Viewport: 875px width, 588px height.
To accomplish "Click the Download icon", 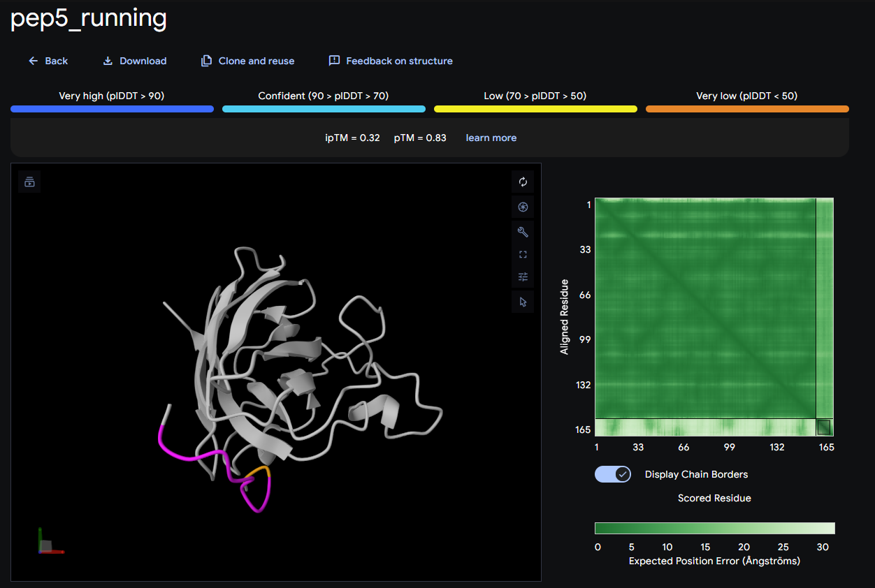I will [x=108, y=61].
